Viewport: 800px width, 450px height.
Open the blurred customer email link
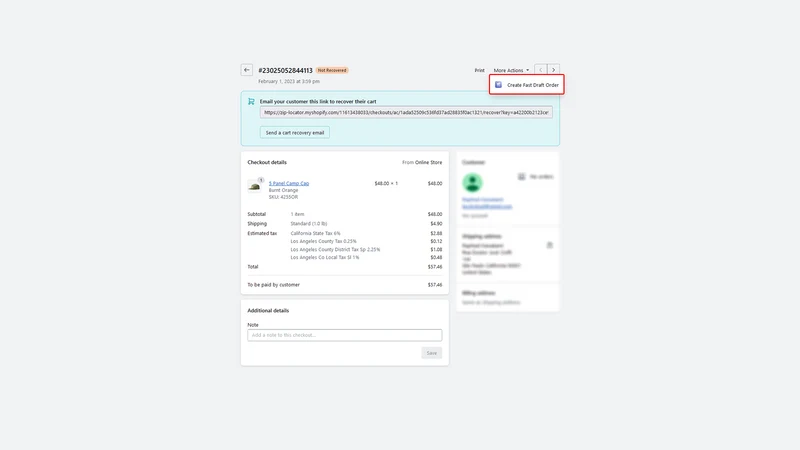click(x=487, y=207)
